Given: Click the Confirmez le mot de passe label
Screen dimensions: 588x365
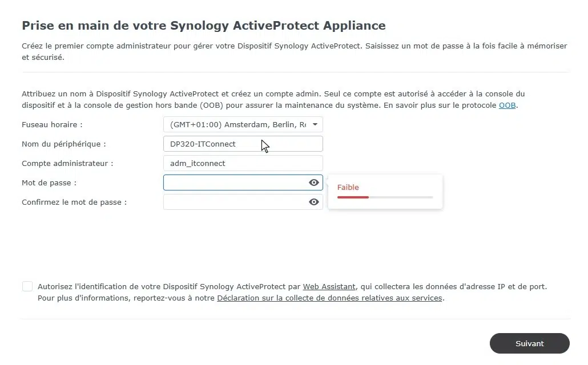Looking at the screenshot, I should point(74,202).
